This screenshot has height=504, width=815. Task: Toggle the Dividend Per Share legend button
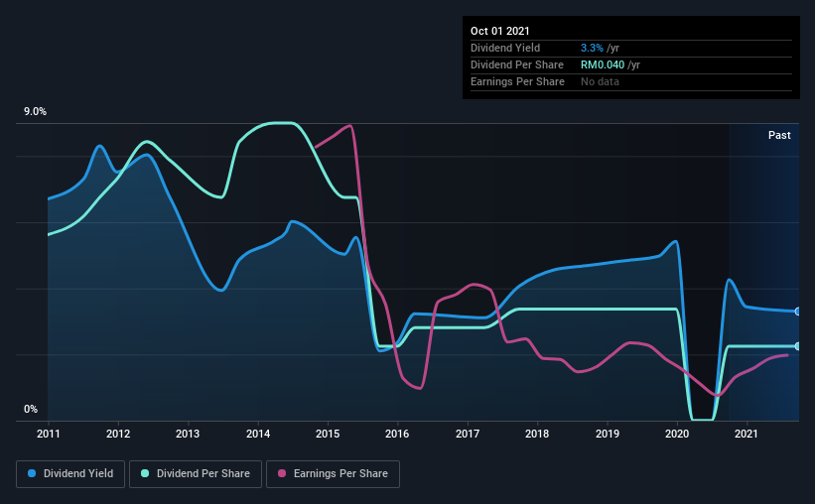pyautogui.click(x=196, y=474)
